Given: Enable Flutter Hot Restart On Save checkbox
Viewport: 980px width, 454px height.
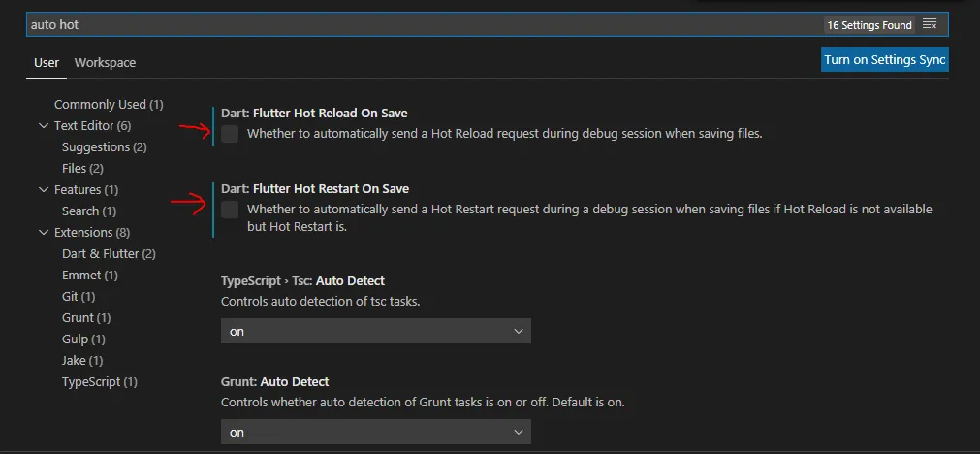Looking at the screenshot, I should click(230, 210).
